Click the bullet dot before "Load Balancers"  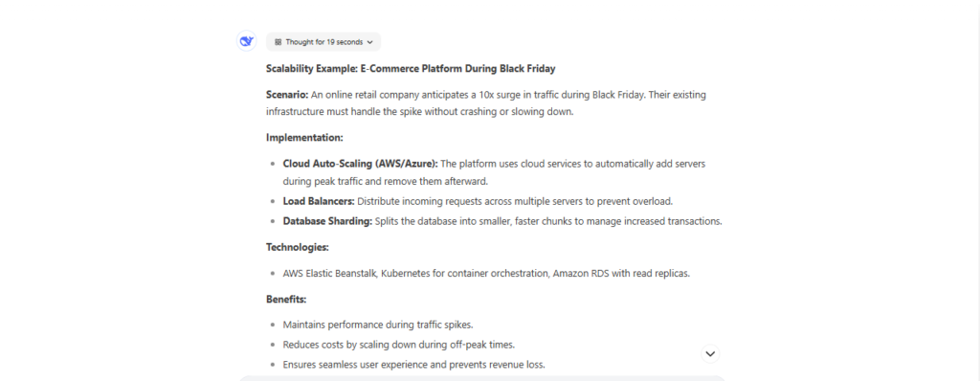(273, 201)
